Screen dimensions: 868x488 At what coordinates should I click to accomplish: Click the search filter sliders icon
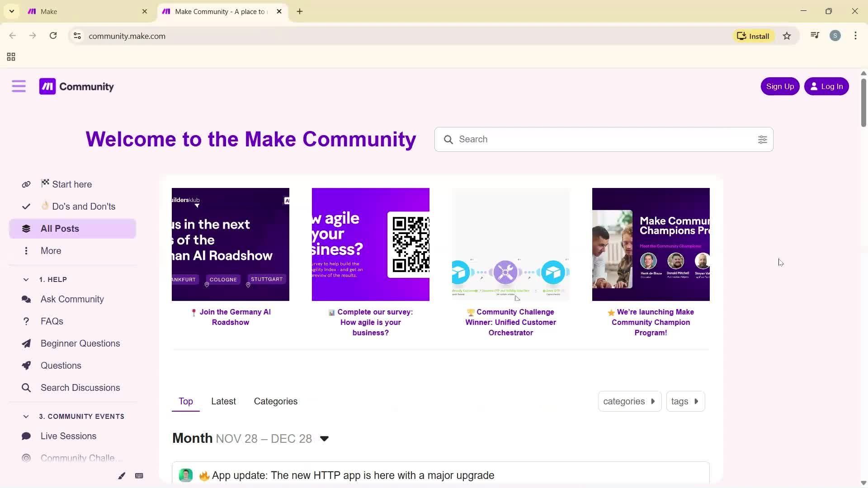pos(763,140)
